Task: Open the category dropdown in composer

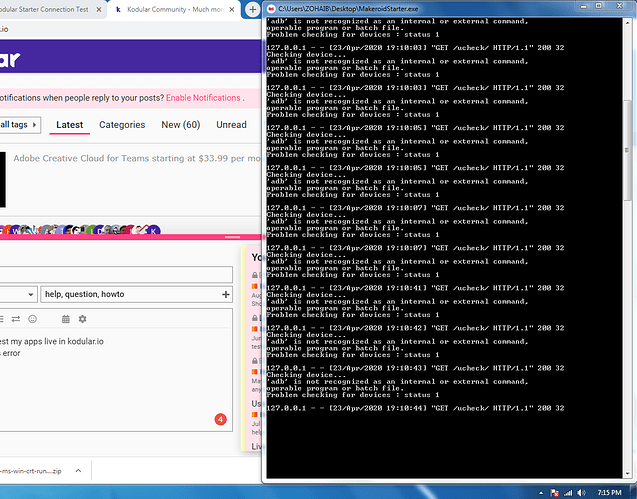Action: pyautogui.click(x=18, y=294)
